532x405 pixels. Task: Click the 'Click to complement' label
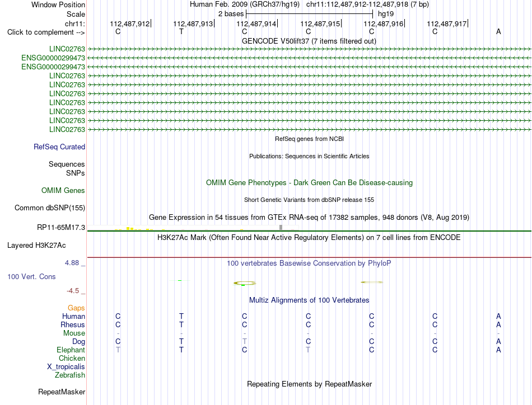[x=46, y=32]
